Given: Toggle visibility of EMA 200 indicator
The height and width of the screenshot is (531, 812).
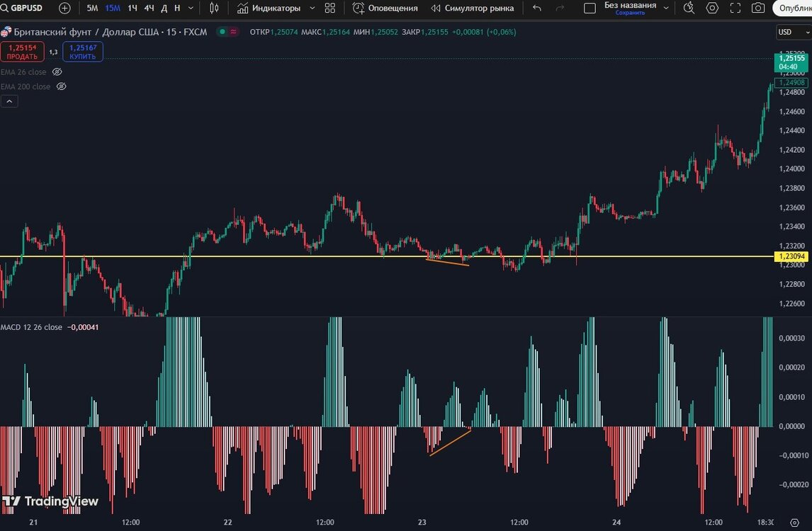Looking at the screenshot, I should tap(61, 86).
